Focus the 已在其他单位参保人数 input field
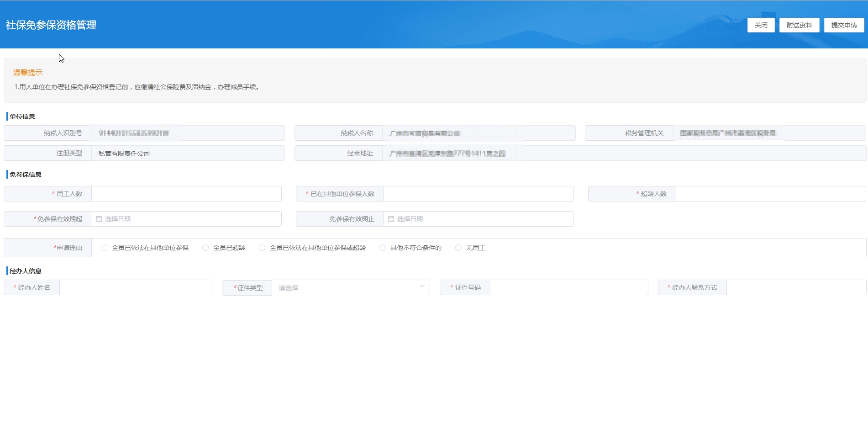 point(479,194)
